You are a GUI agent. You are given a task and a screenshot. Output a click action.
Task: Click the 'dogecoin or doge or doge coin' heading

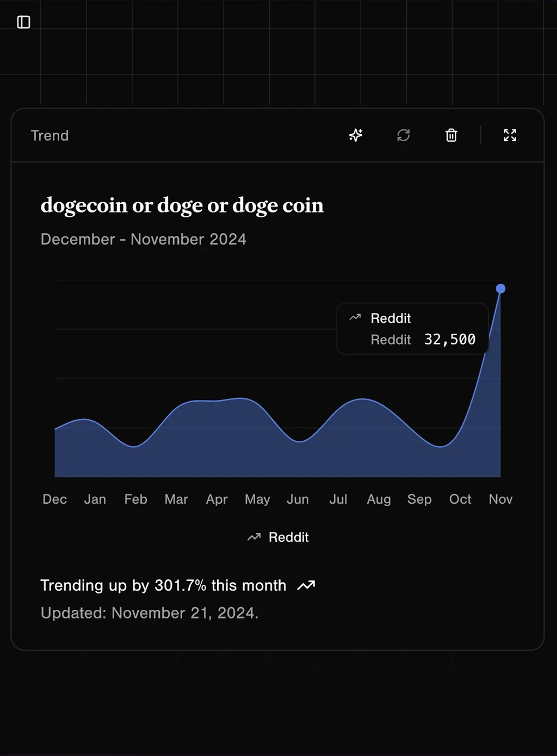tap(182, 205)
